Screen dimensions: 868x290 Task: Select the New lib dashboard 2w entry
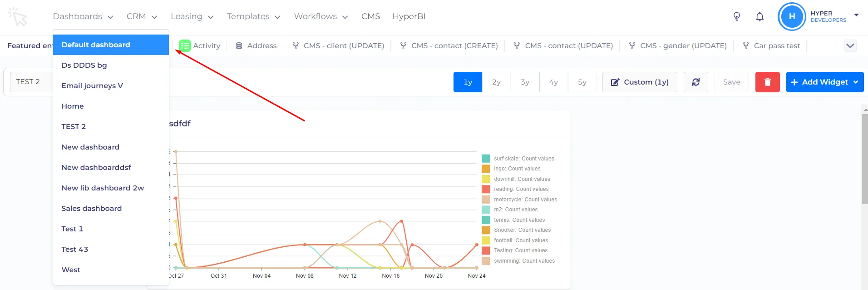(111, 188)
